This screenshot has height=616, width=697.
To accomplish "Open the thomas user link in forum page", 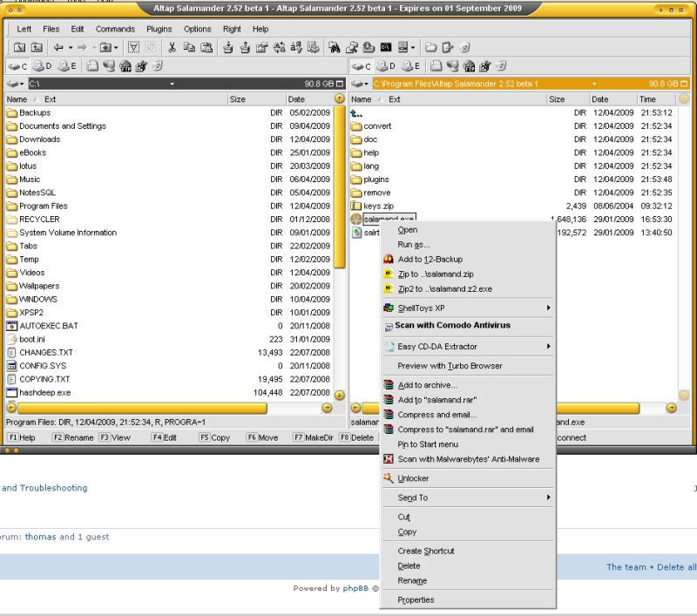I will pos(40,537).
